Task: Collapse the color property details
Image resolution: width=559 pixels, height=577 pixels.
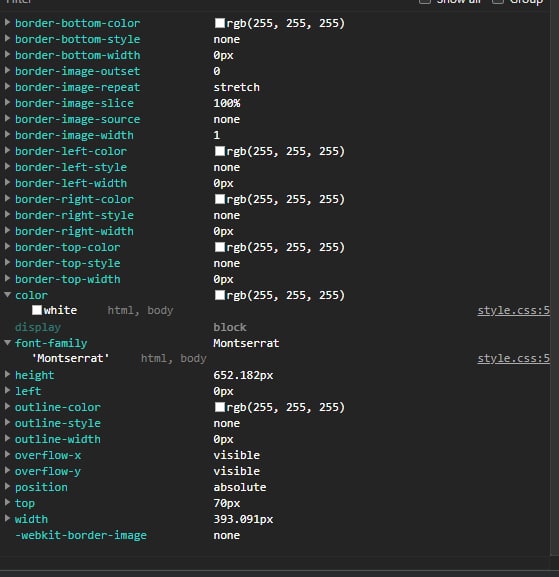Action: [x=7, y=295]
